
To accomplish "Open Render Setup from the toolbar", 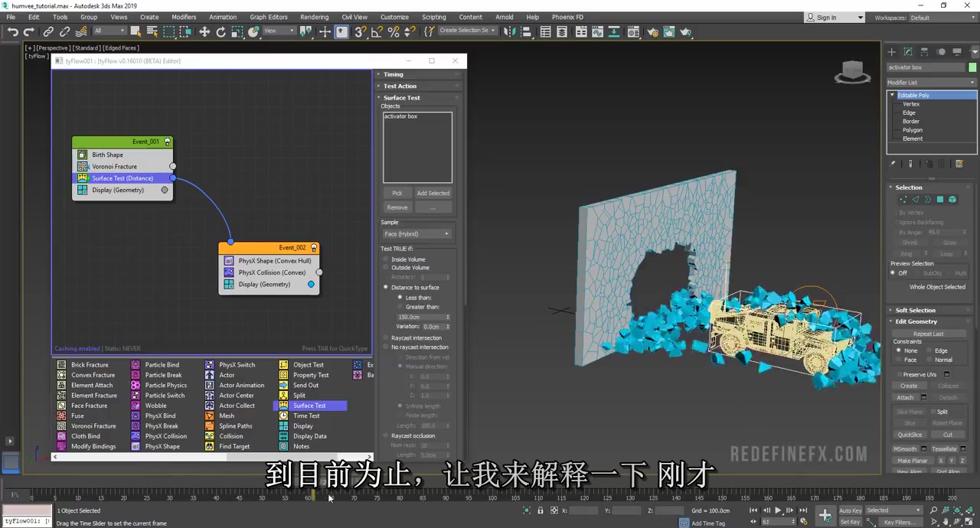I will pyautogui.click(x=654, y=31).
